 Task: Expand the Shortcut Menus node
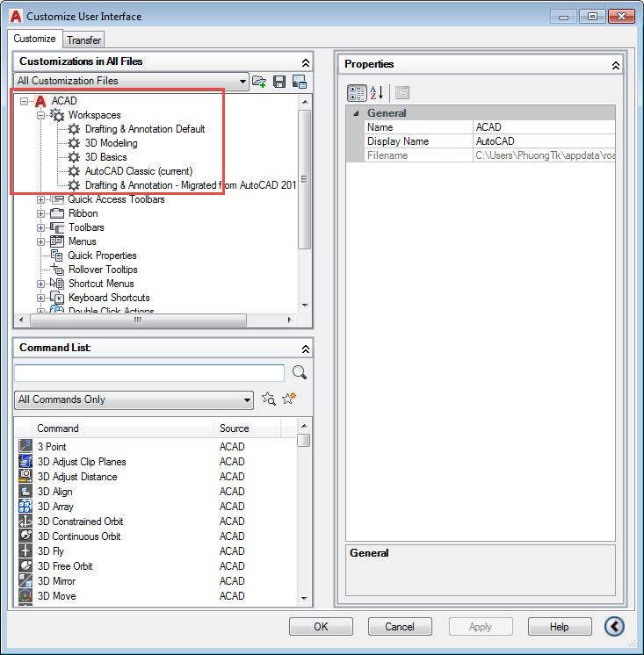tap(40, 284)
